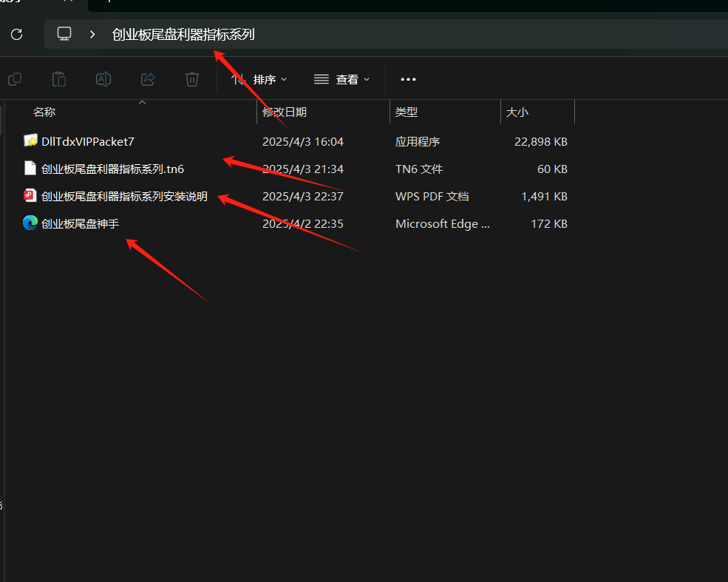Viewport: 728px width, 582px height.
Task: Select the 创业板尾盘利器指标系列.tn6 file
Action: tap(112, 169)
